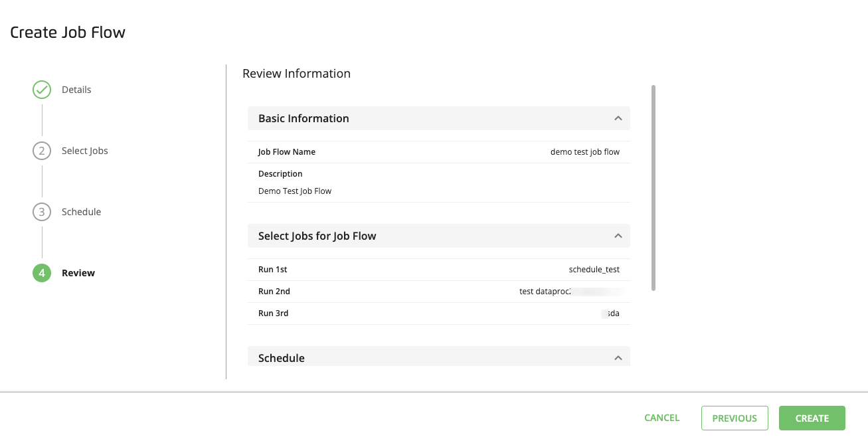
Task: Click the Description label
Action: coord(280,174)
